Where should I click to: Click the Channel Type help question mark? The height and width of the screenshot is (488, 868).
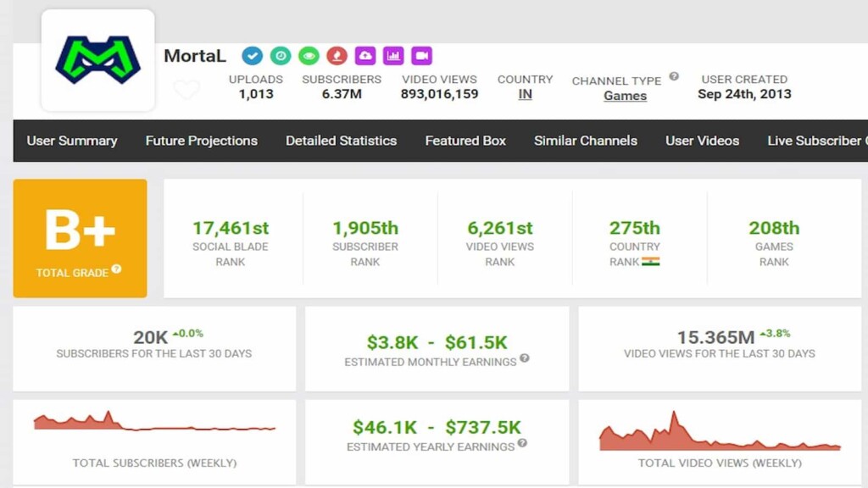tap(674, 76)
